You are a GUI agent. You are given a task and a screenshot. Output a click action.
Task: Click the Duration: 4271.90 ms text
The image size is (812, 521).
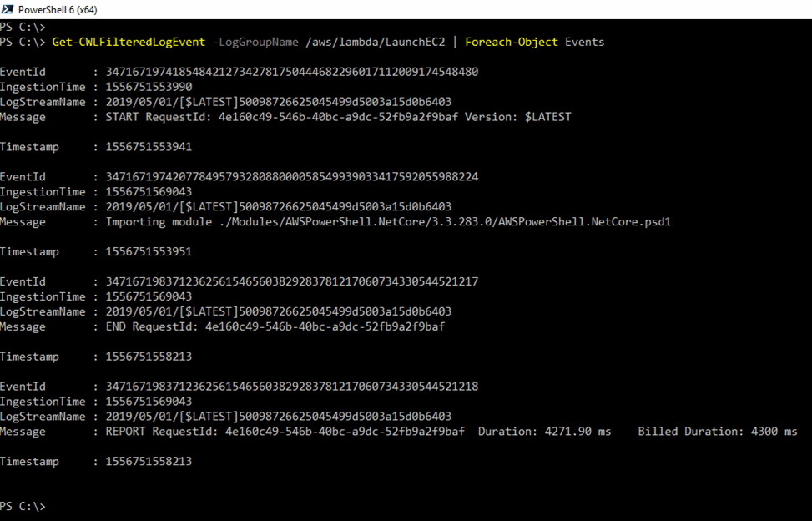[x=544, y=432]
